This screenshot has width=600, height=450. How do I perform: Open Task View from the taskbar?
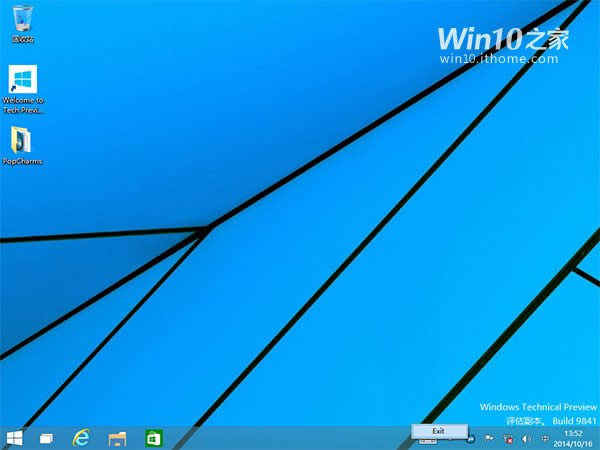click(46, 438)
